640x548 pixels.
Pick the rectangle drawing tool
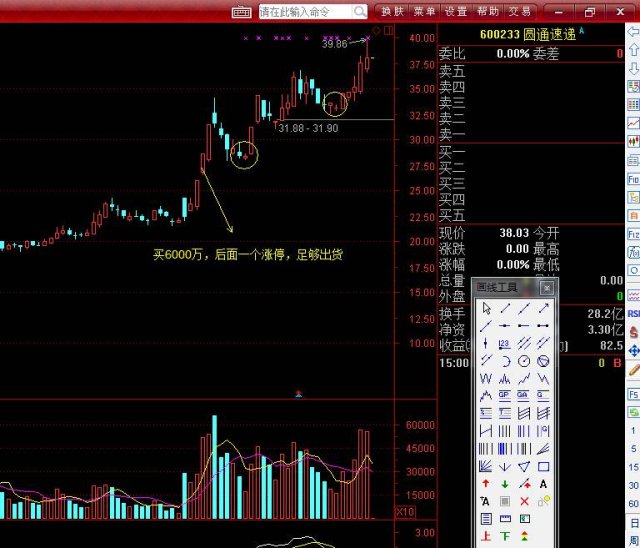(x=543, y=467)
